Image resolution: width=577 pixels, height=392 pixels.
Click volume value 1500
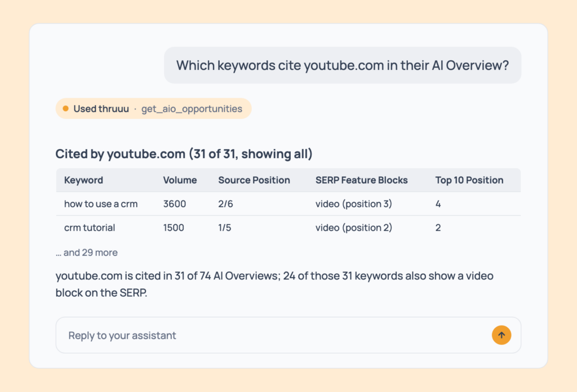coord(174,228)
